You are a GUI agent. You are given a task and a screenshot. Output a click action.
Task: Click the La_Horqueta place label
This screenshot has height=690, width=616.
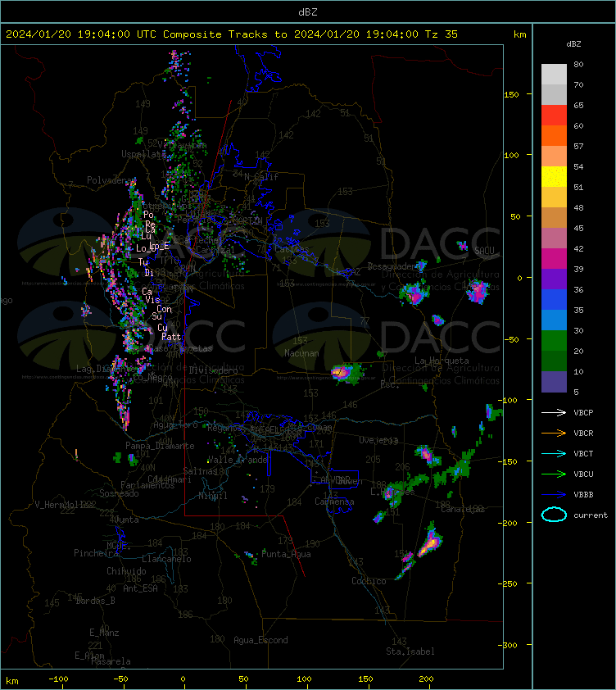(442, 361)
